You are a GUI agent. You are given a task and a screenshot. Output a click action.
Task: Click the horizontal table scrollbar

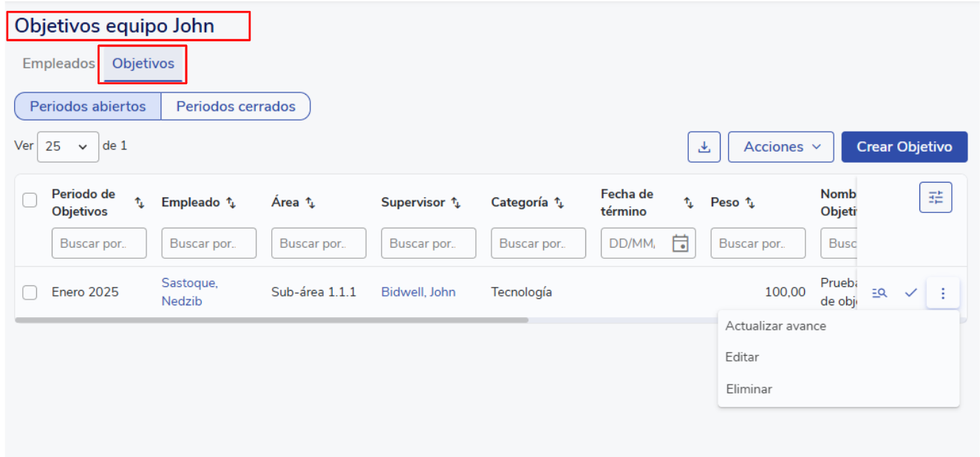271,320
